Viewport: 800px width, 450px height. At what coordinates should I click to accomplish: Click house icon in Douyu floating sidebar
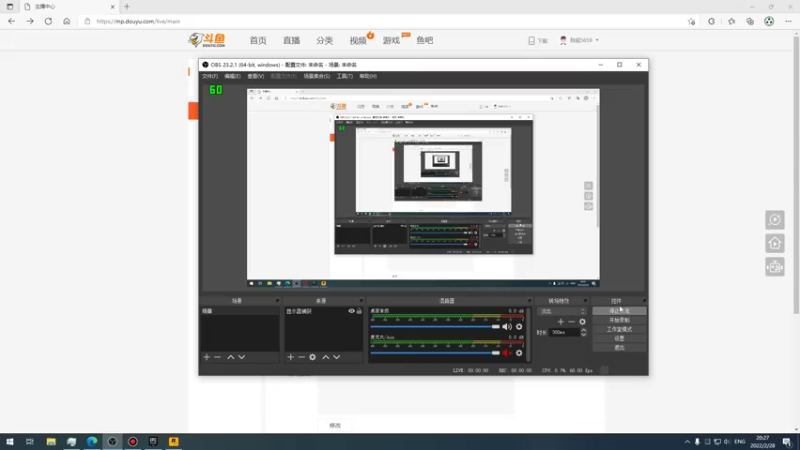coord(775,243)
